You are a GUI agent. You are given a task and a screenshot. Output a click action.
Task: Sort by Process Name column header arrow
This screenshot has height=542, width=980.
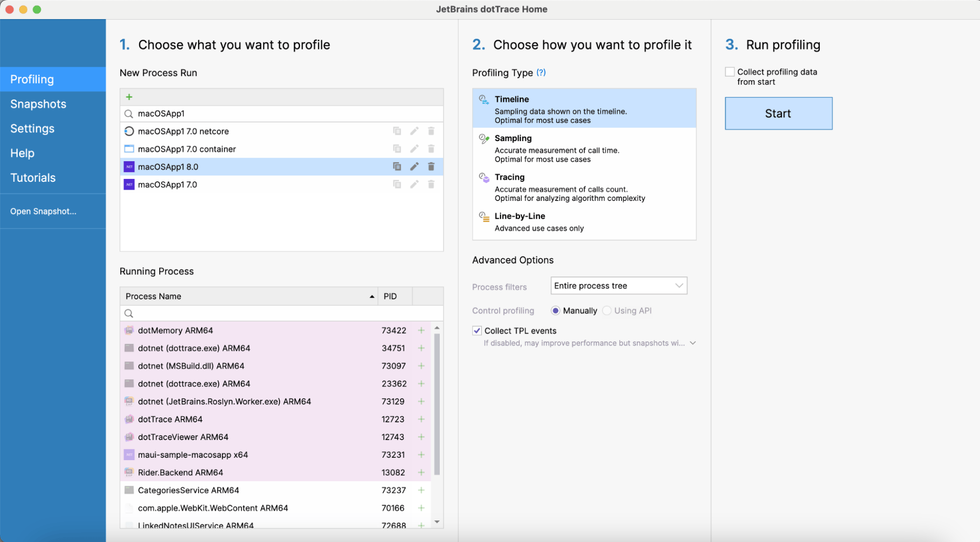pyautogui.click(x=372, y=296)
